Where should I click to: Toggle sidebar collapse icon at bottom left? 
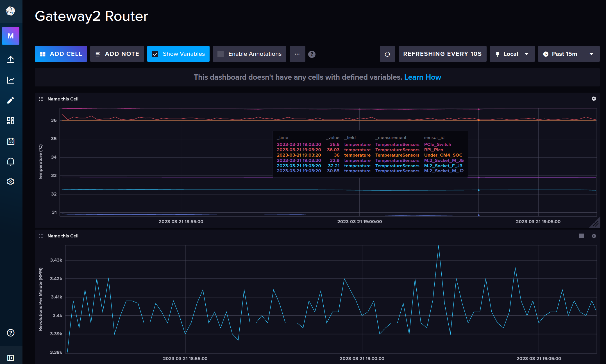pyautogui.click(x=11, y=358)
